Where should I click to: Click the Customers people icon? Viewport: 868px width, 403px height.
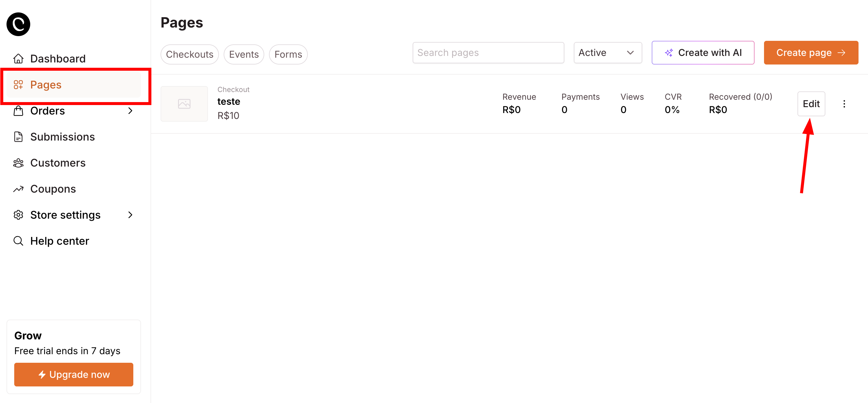click(18, 163)
